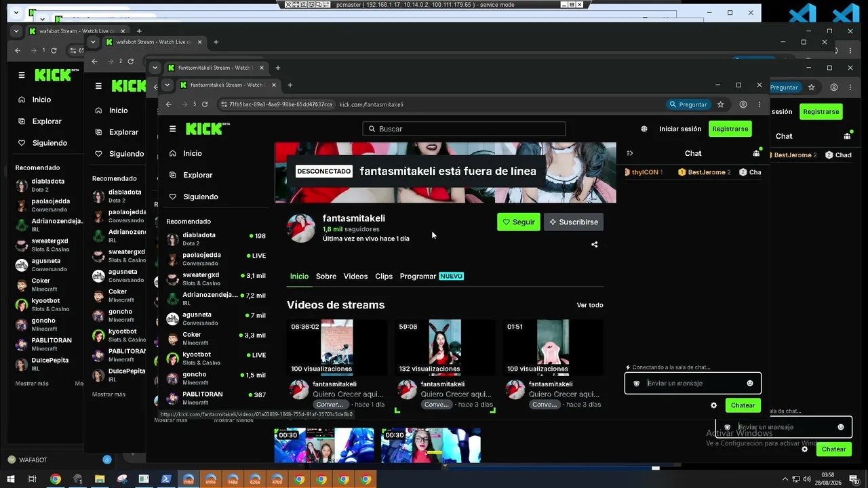Open the 08:36:02 stream video thumbnail
This screenshot has width=868, height=488.
pos(337,348)
